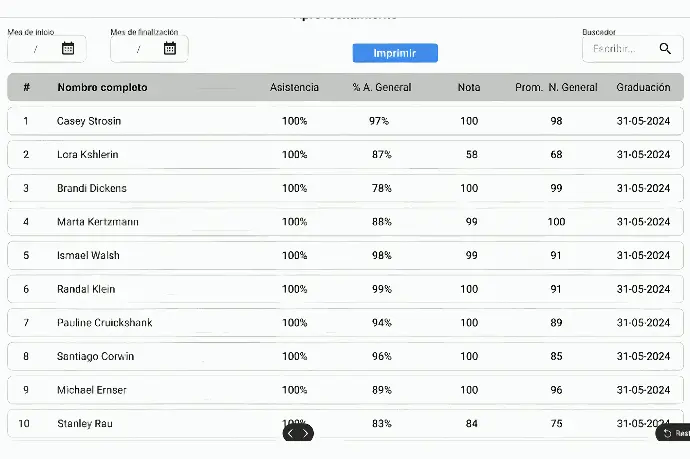Sort by % A. General column header
Image resolution: width=690 pixels, height=459 pixels.
click(x=381, y=87)
